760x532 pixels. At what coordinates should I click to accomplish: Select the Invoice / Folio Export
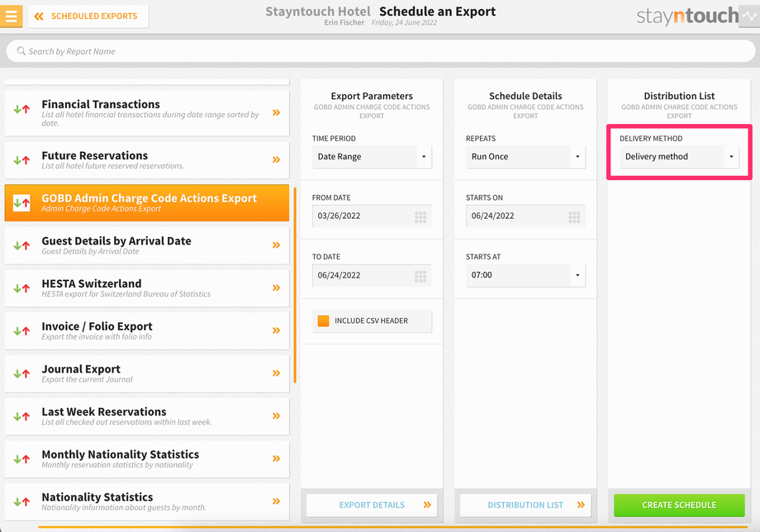coord(147,330)
